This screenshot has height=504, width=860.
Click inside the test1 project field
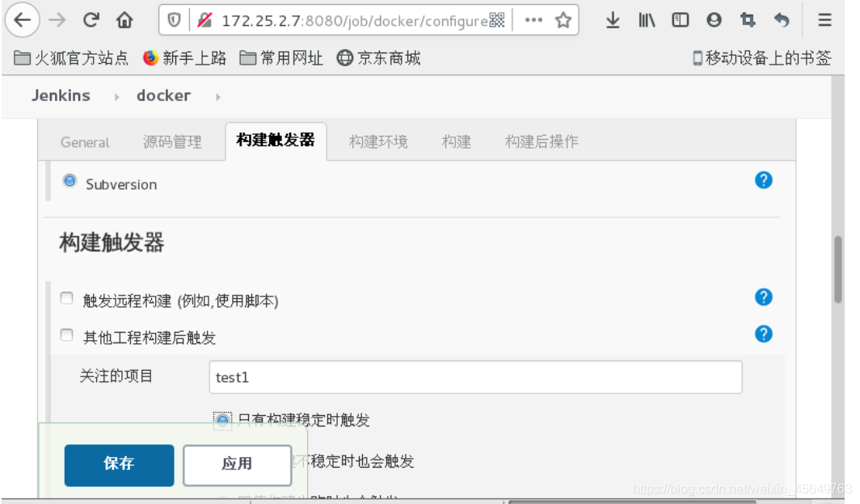[x=475, y=377]
